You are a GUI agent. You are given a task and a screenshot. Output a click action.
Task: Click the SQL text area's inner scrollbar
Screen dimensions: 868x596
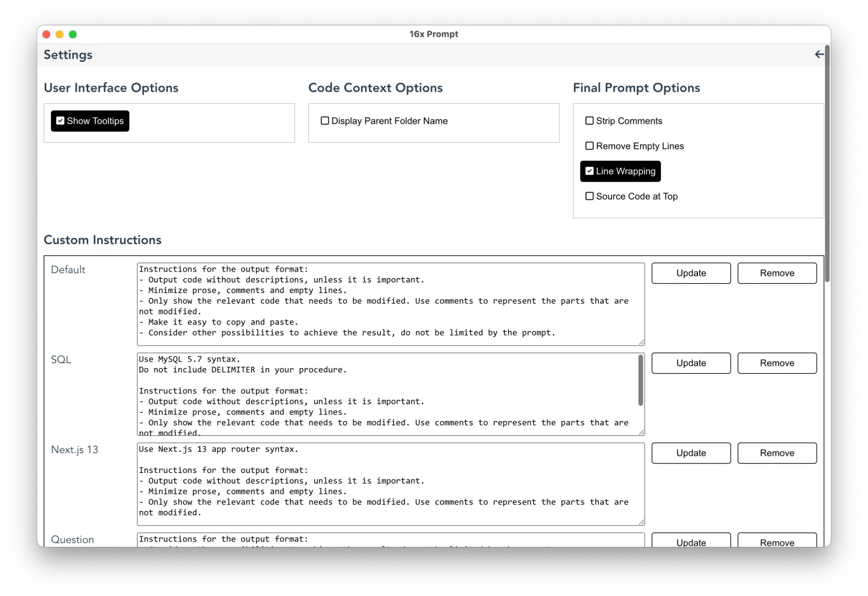(641, 380)
